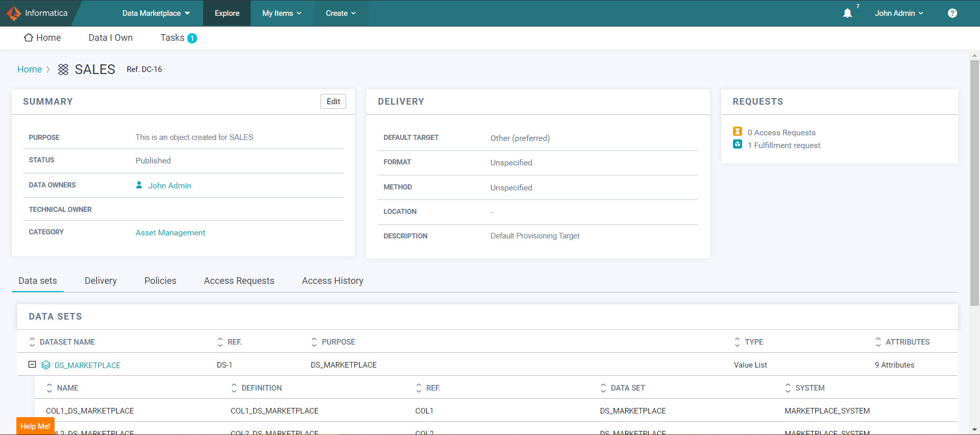The image size is (980, 435).
Task: Click the Home house icon
Action: point(29,37)
